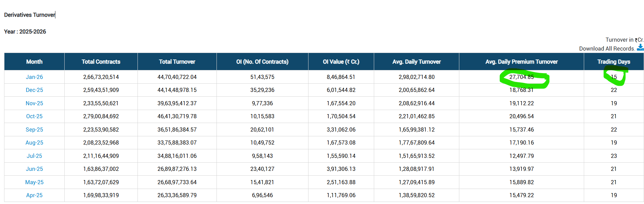Click the Download All Records text
This screenshot has width=644, height=204.
(607, 49)
